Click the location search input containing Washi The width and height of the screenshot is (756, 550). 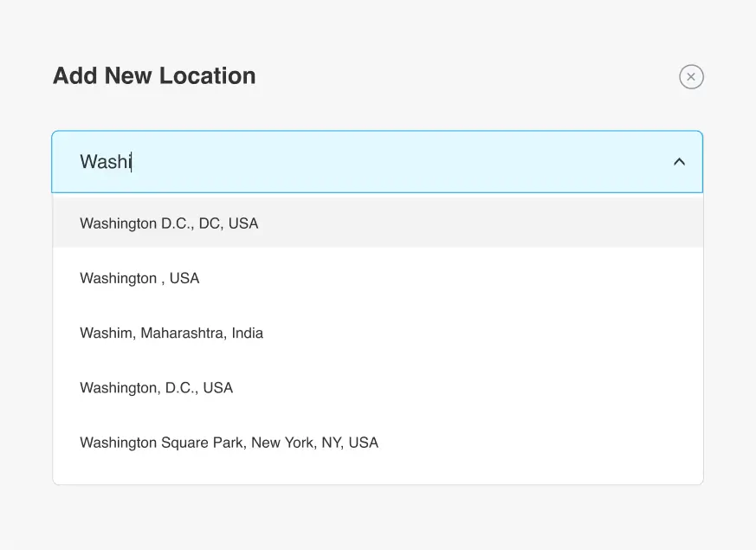(x=377, y=161)
